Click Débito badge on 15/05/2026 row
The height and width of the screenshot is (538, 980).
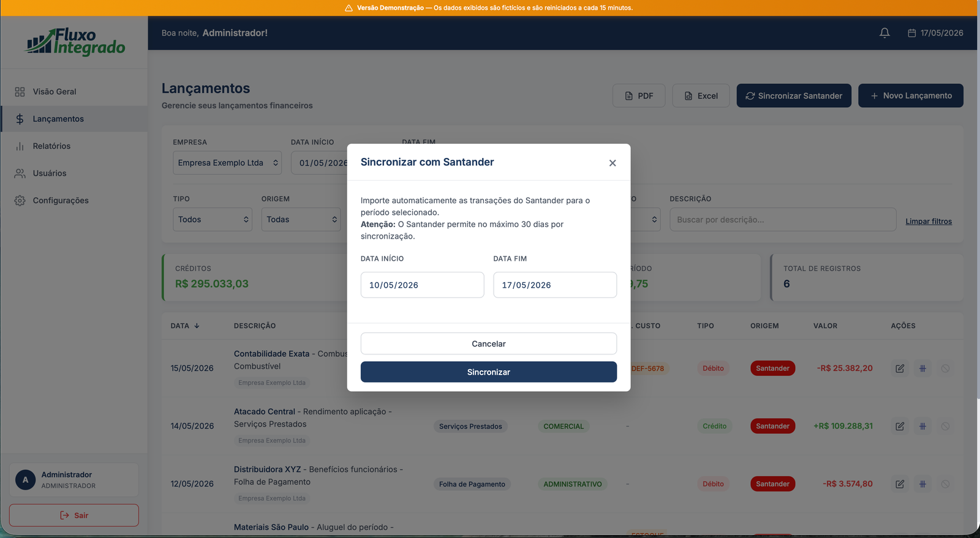(713, 368)
